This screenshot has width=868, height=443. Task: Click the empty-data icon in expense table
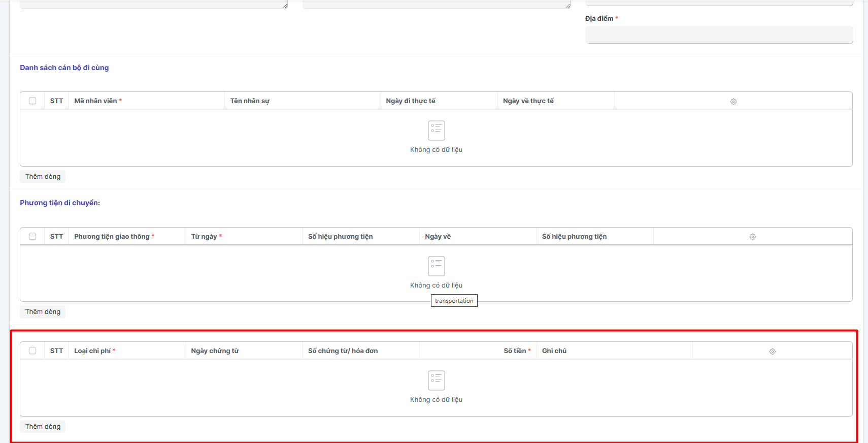[436, 381]
